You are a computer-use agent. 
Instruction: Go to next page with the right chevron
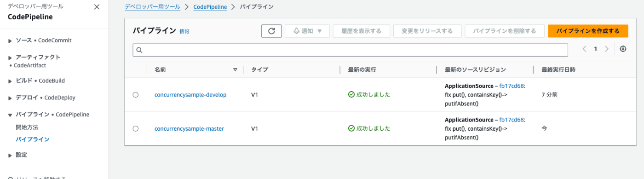click(607, 49)
